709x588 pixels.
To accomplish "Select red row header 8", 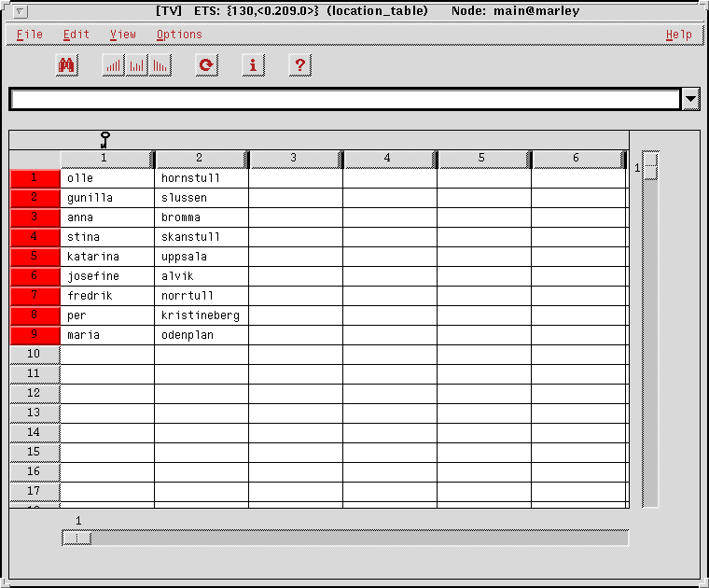I will click(x=35, y=315).
